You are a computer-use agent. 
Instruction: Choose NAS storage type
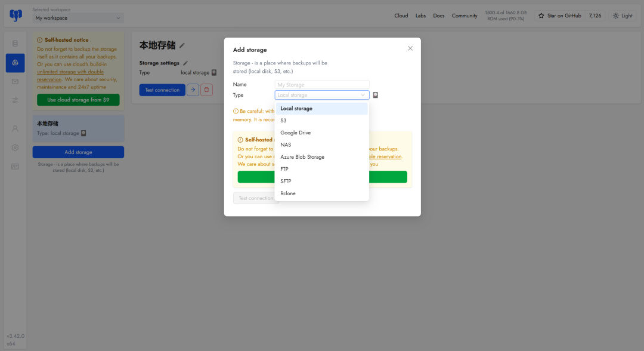(x=322, y=144)
